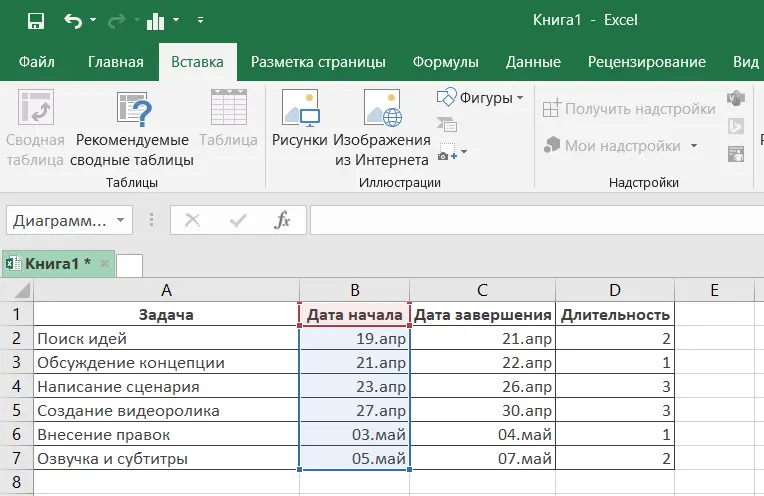Open the Customize Quick Access Toolbar dropdown
This screenshot has width=764, height=496.
[199, 20]
